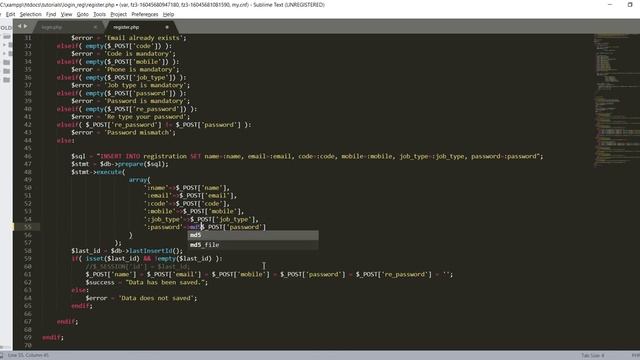Open the Find menu
The width and height of the screenshot is (640, 360).
51,14
